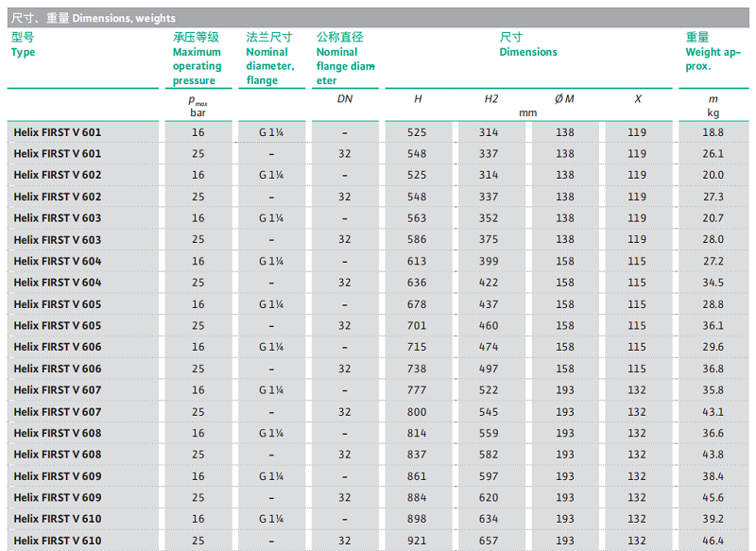Click the H value "921"
This screenshot has height=551, width=756.
(x=417, y=541)
